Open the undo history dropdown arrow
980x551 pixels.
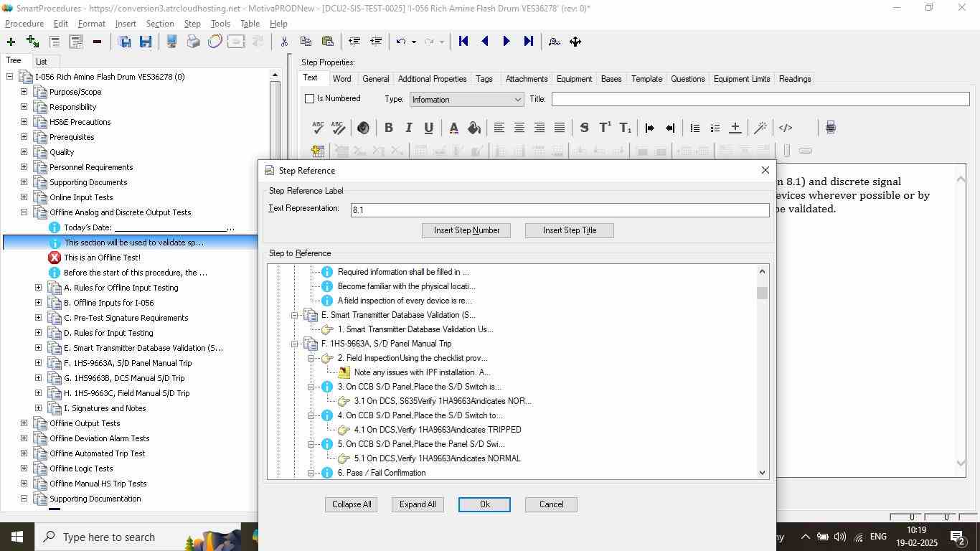tap(414, 42)
